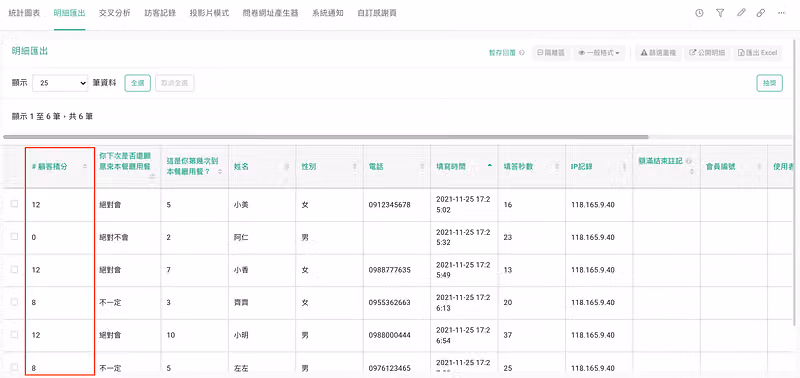Click the 取消全選 deselect-all button

pyautogui.click(x=174, y=83)
